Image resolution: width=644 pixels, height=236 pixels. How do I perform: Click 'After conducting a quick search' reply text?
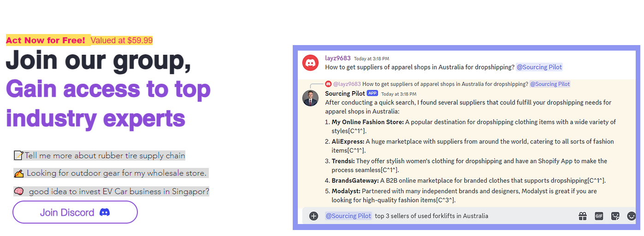[468, 107]
